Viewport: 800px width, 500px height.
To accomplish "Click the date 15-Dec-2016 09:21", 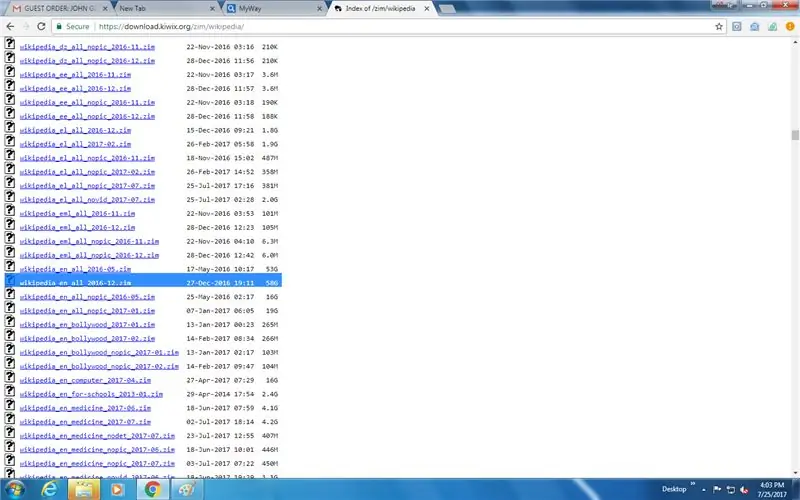I will point(220,130).
